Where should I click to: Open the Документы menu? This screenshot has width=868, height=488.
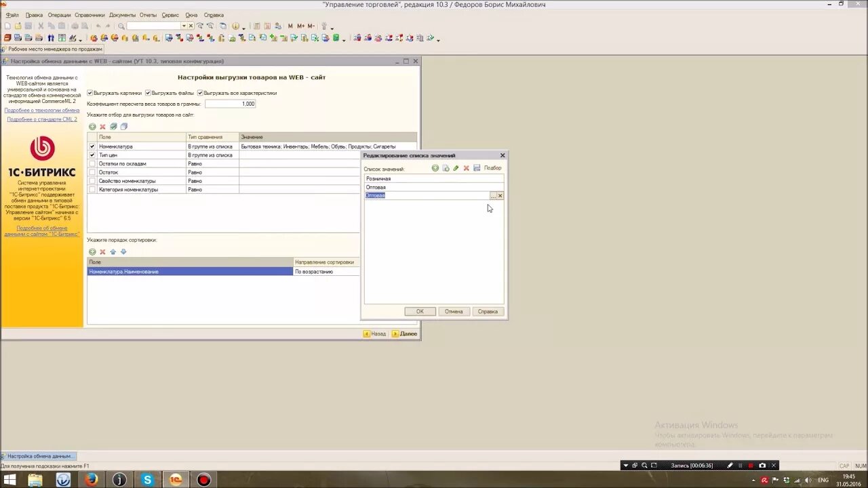122,15
